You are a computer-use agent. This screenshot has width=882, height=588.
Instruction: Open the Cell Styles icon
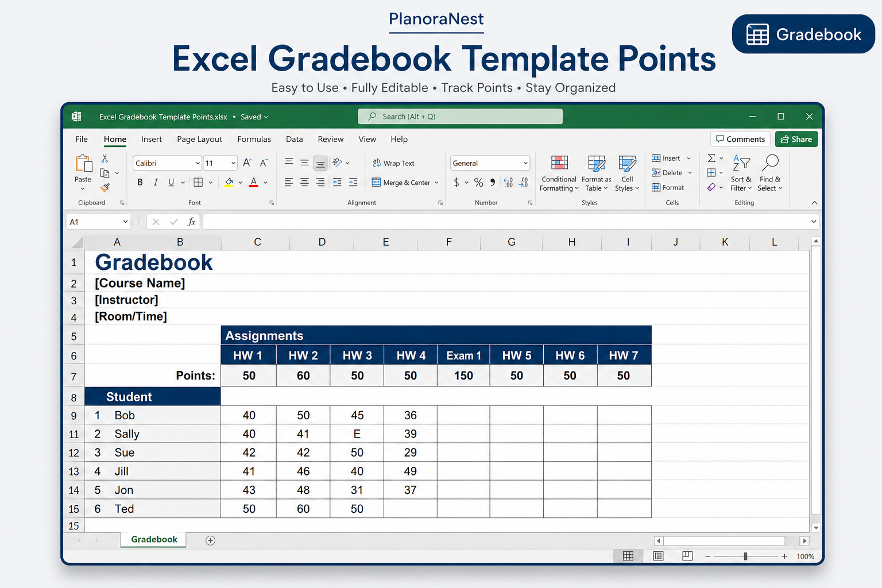tap(627, 164)
